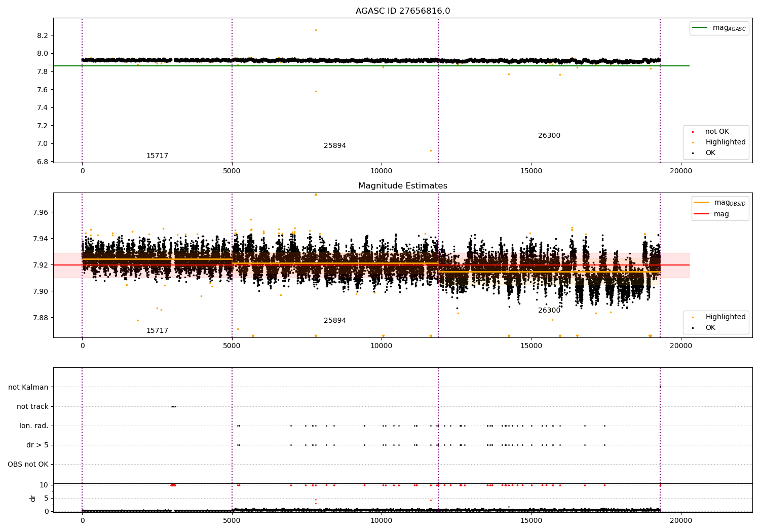Click the 20000 x-tick under bottom plot
760x532 pixels.
[680, 521]
